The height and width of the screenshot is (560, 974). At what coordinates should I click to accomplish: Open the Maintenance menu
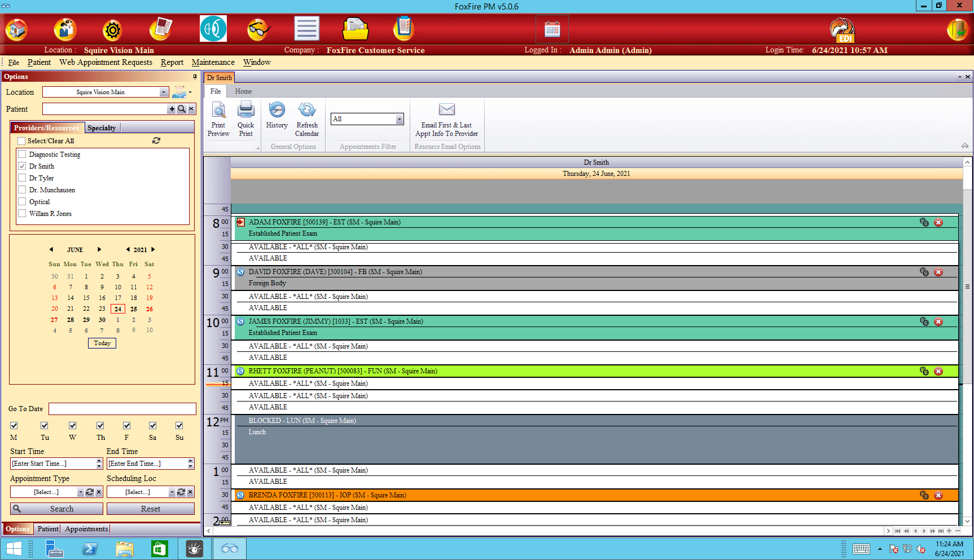(x=213, y=63)
